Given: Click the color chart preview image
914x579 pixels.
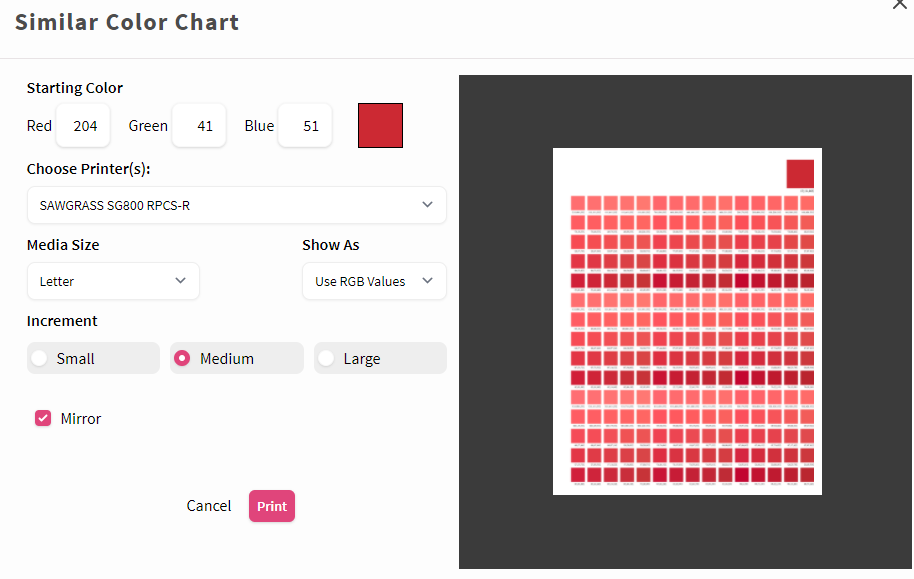Looking at the screenshot, I should 687,321.
